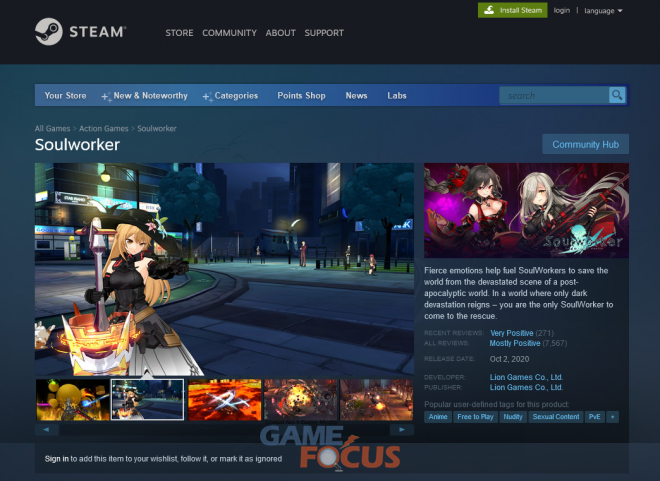Screen dimensions: 660x481
Task: Open the Points Shop tab
Action: (x=301, y=96)
